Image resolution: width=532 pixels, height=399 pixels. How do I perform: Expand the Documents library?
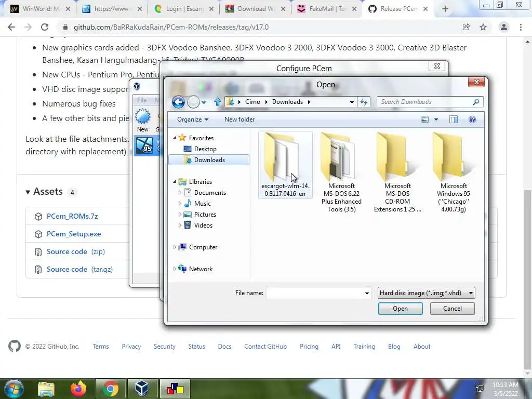(180, 192)
